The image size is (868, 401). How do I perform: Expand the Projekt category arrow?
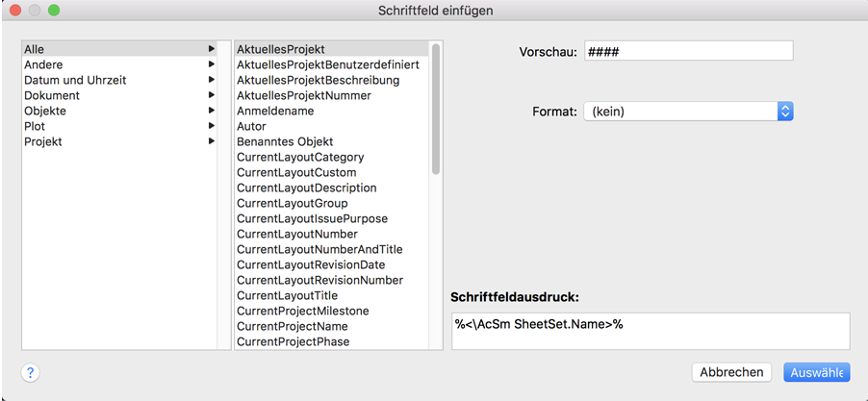pos(212,141)
